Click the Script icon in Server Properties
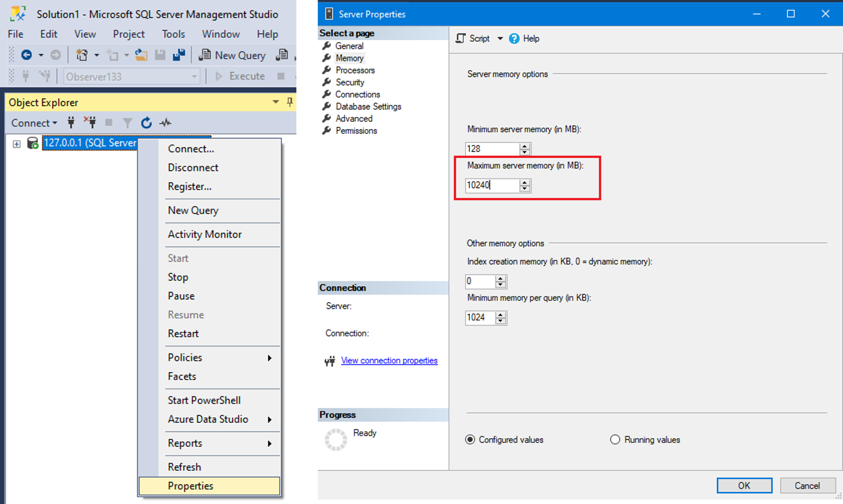The image size is (843, 504). pyautogui.click(x=460, y=38)
